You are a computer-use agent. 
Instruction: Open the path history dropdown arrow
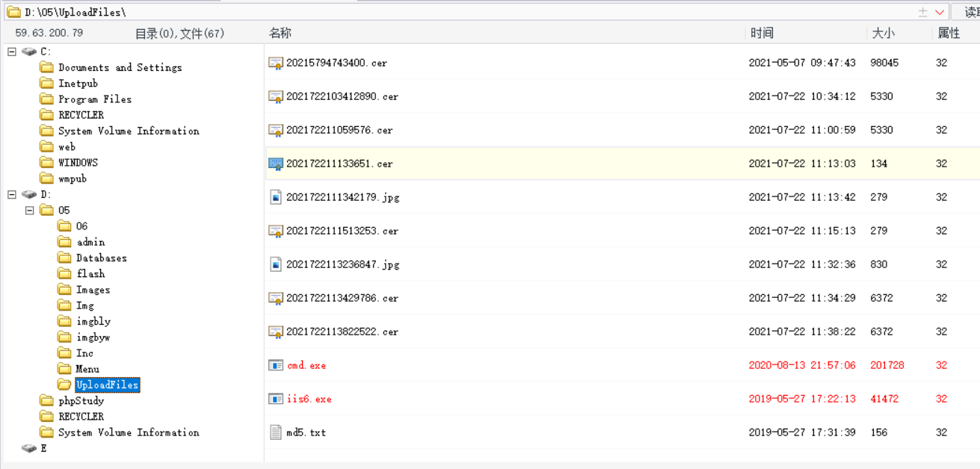tap(940, 12)
